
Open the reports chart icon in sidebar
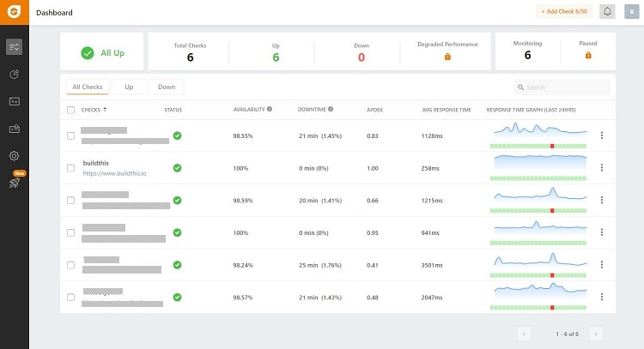click(14, 75)
